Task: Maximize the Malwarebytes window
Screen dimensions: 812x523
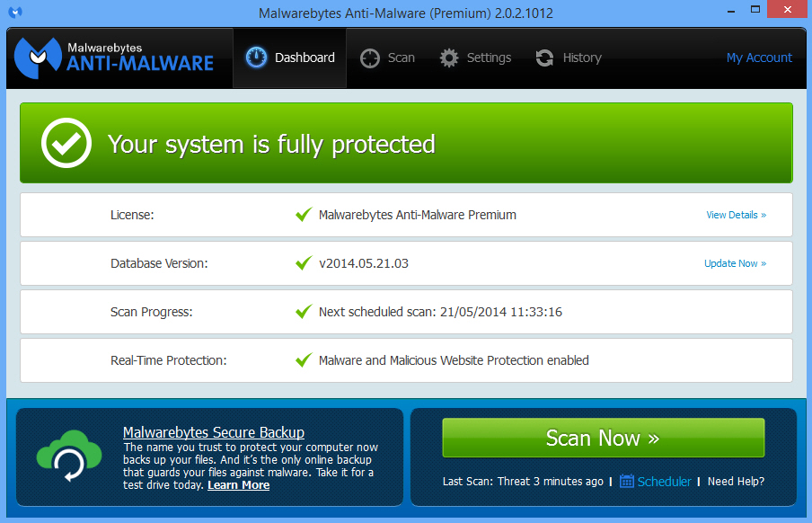Action: (x=755, y=10)
